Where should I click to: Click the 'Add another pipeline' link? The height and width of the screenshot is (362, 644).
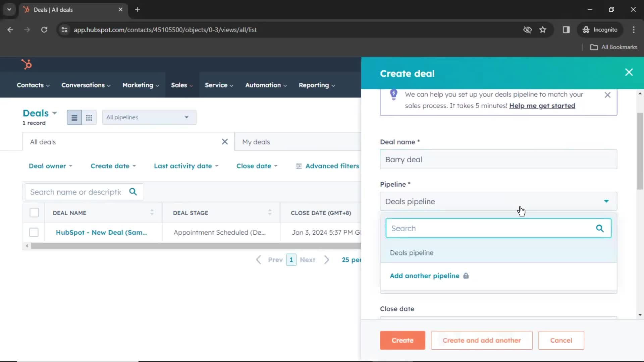[x=425, y=276]
